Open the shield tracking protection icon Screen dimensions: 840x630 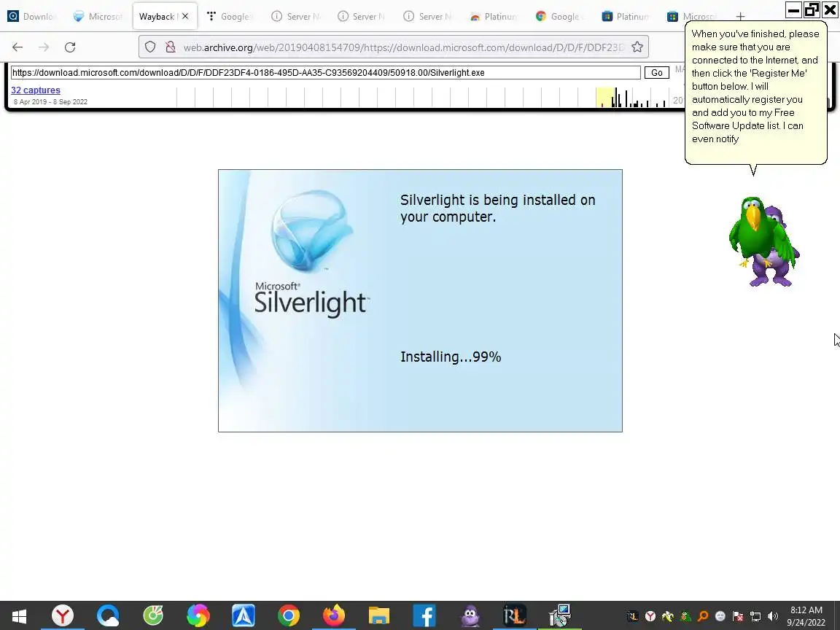coord(150,47)
